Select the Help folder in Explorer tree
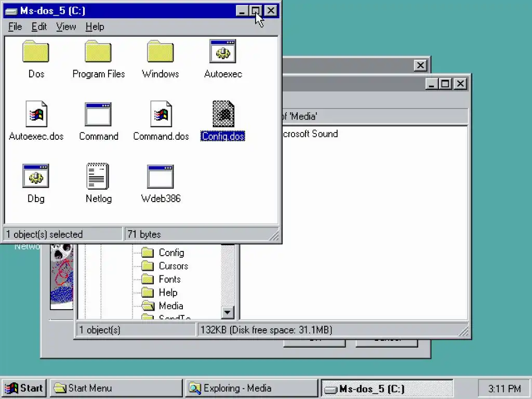532x399 pixels. point(159,292)
